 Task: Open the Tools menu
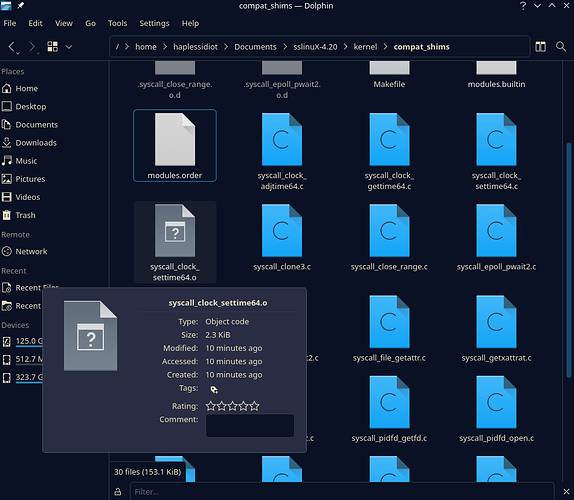(x=118, y=23)
